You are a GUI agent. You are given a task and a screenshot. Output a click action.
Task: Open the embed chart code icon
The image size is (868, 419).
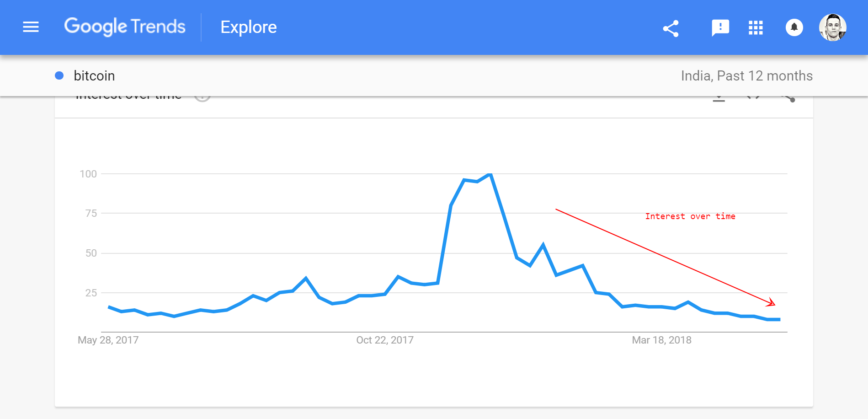[x=753, y=97]
